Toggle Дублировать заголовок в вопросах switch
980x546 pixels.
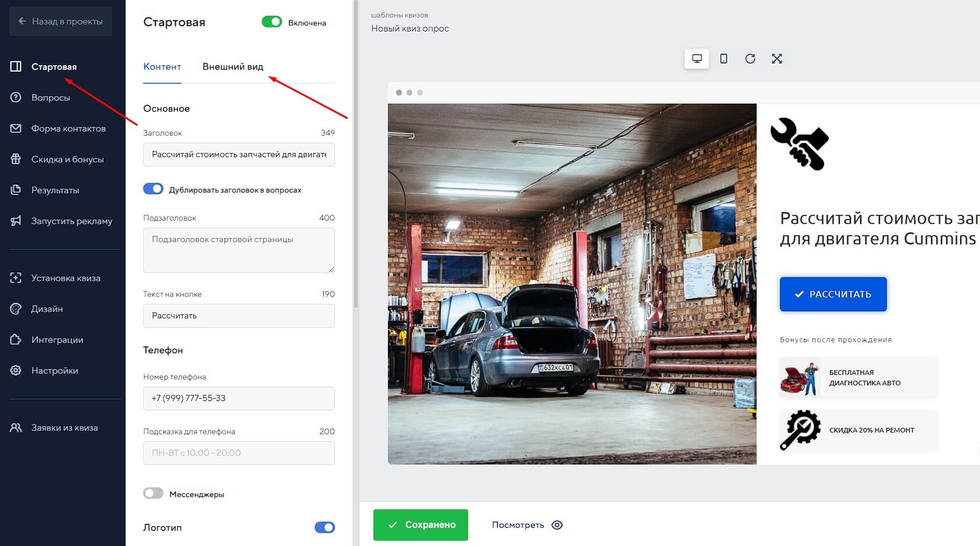pyautogui.click(x=154, y=189)
